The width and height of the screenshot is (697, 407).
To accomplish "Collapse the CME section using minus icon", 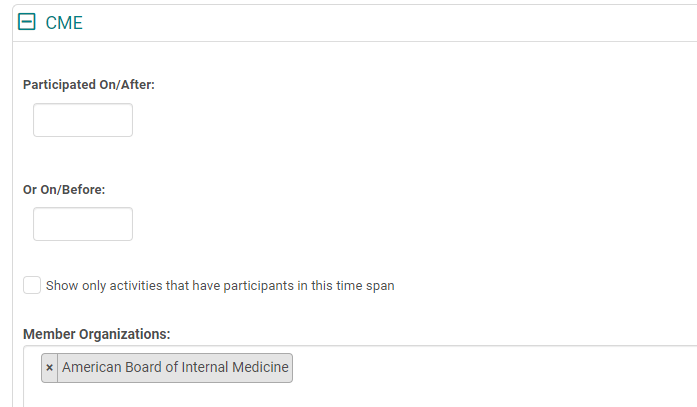I will 28,23.
